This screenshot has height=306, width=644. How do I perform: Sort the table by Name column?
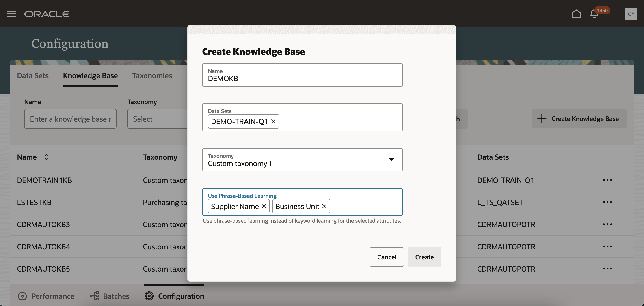point(47,157)
